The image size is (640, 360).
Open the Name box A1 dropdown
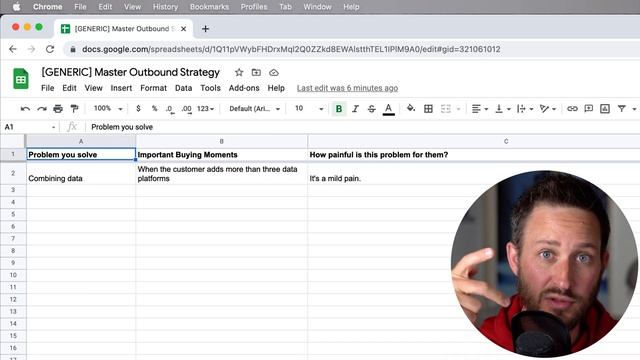click(53, 127)
